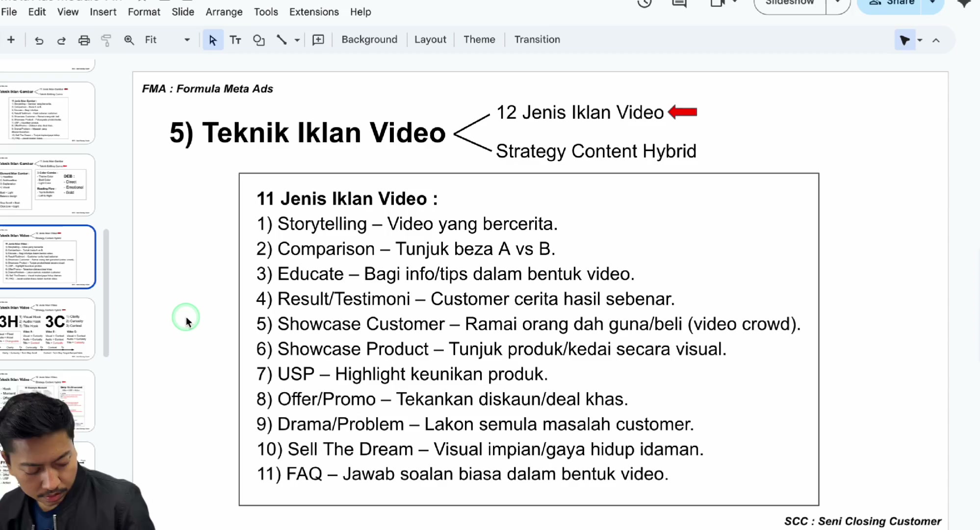Collapse the toolbar with up chevron

pos(936,40)
